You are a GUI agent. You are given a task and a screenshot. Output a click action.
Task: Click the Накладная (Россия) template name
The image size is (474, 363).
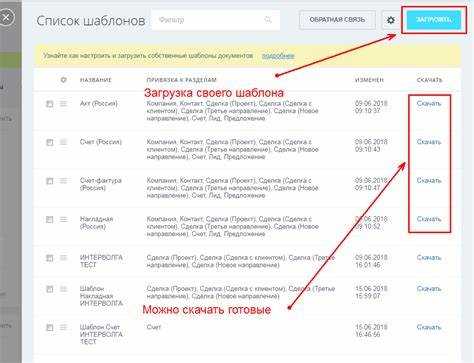(97, 223)
